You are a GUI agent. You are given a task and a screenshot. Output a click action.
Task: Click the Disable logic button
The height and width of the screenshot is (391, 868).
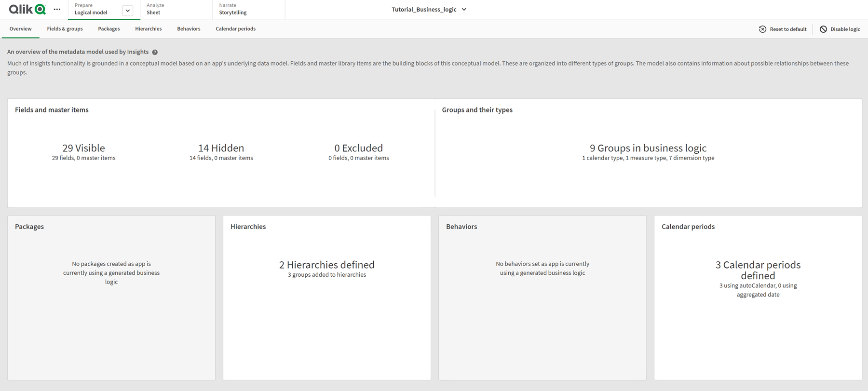(x=840, y=29)
